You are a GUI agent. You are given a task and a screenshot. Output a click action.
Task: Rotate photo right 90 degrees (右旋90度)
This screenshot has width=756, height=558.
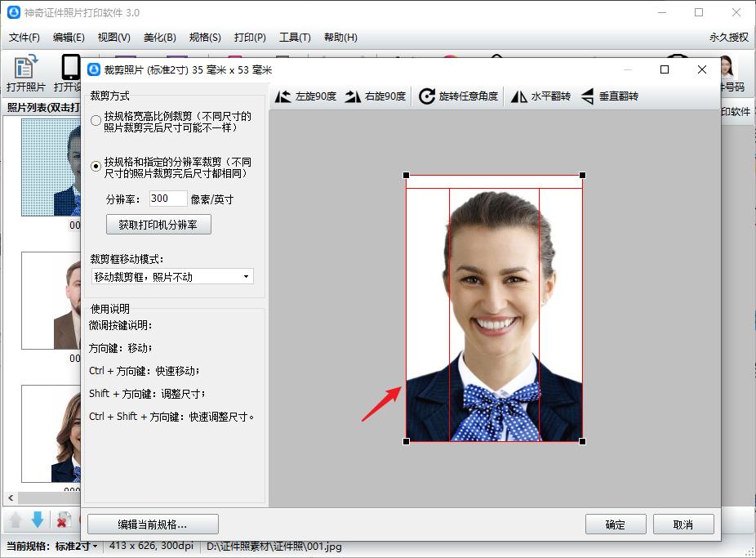pyautogui.click(x=376, y=96)
